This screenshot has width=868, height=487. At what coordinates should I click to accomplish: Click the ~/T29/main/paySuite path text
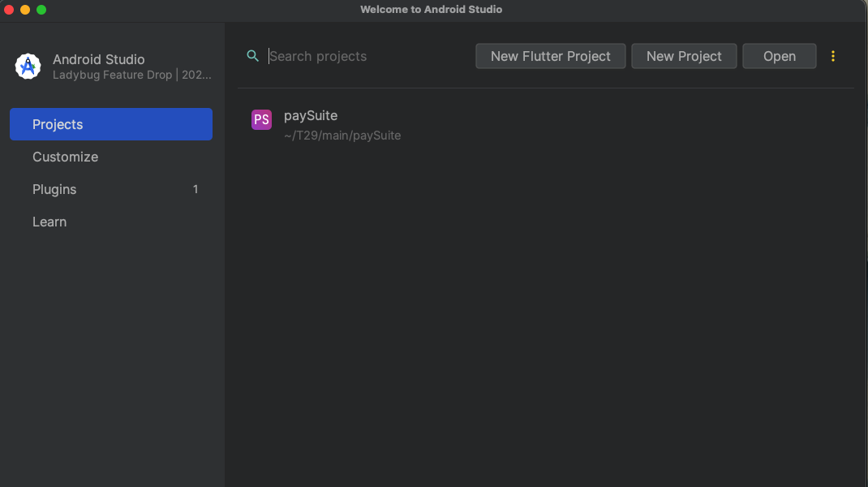(x=342, y=136)
